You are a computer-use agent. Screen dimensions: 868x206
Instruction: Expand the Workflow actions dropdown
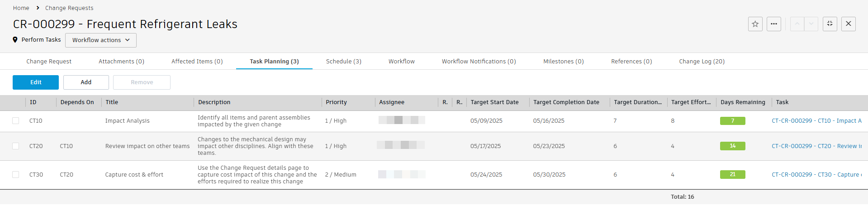[x=101, y=40]
